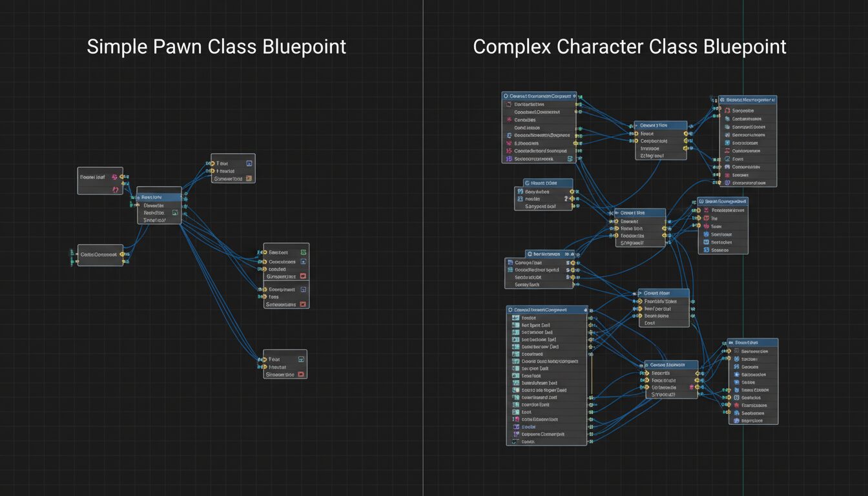Click red icon in bottom-most Simple Pawn node
This screenshot has width=868, height=496.
(301, 375)
